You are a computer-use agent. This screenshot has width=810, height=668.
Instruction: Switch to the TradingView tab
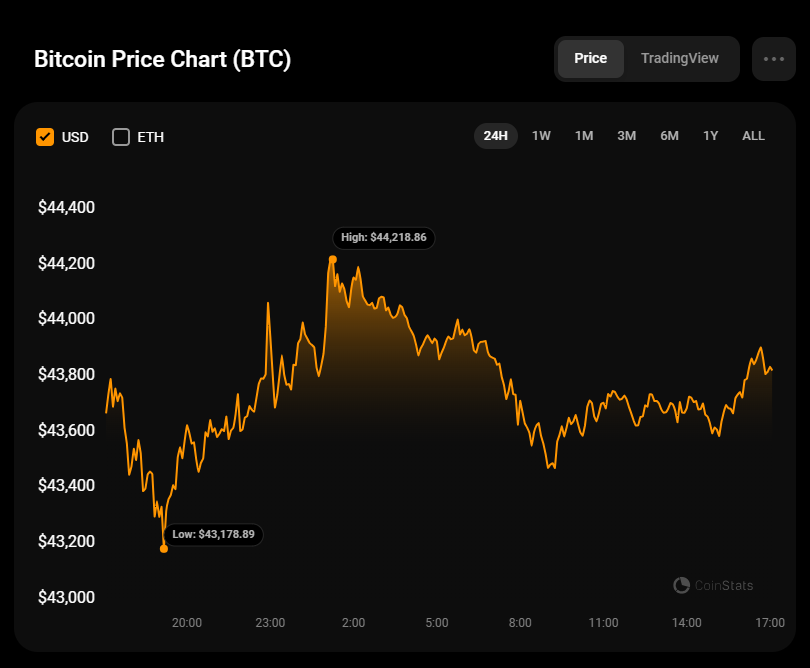(679, 58)
